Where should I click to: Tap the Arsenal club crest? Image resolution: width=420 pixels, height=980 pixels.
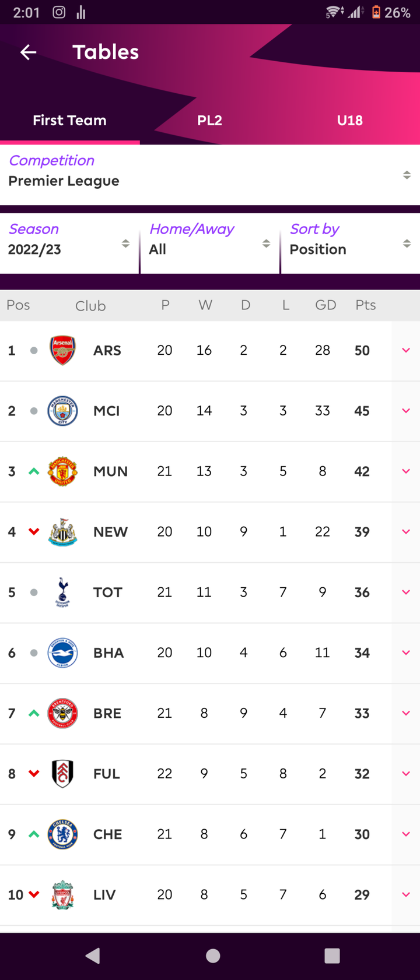pyautogui.click(x=62, y=350)
